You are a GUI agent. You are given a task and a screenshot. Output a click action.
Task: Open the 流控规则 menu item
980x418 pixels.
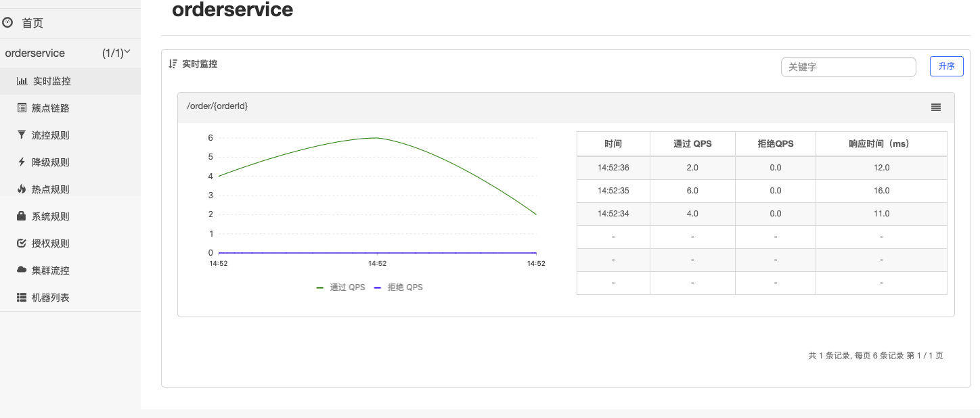pyautogui.click(x=70, y=135)
